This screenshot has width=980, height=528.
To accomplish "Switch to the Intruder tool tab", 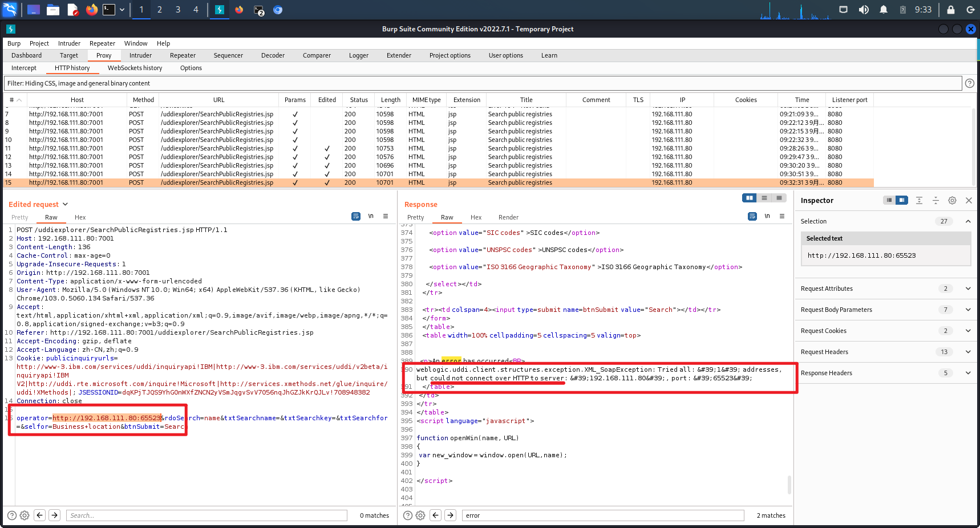I will (x=140, y=55).
